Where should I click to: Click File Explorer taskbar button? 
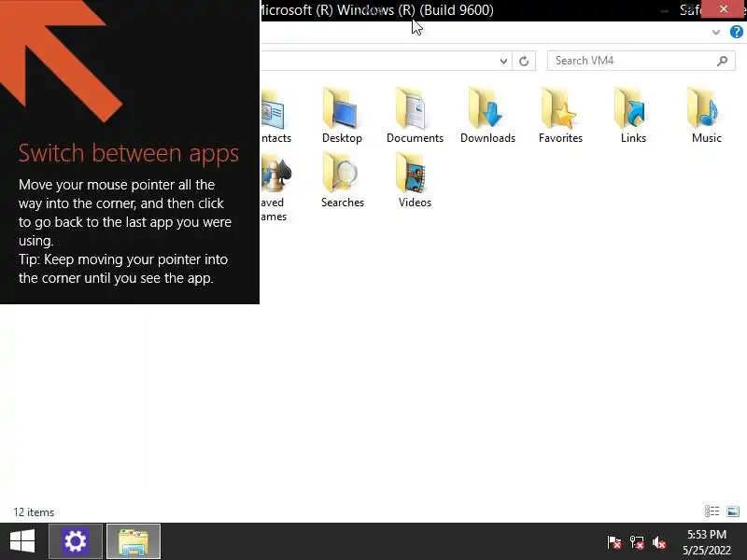point(134,541)
